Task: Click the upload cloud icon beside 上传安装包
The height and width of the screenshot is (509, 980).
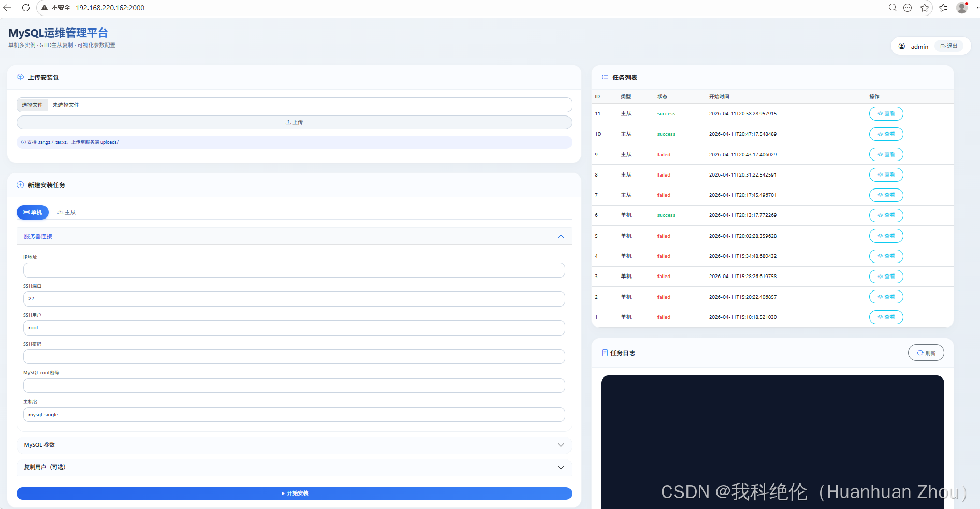Action: [20, 77]
